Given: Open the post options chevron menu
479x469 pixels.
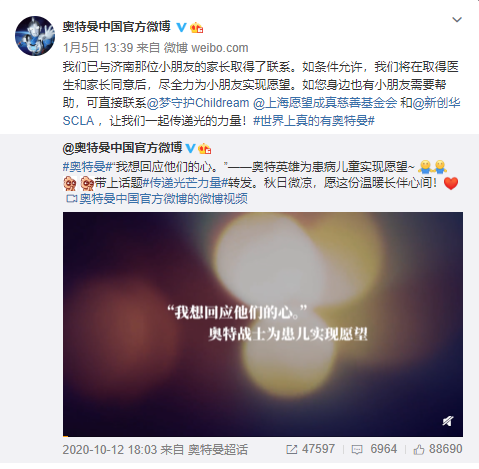Looking at the screenshot, I should pos(457,20).
